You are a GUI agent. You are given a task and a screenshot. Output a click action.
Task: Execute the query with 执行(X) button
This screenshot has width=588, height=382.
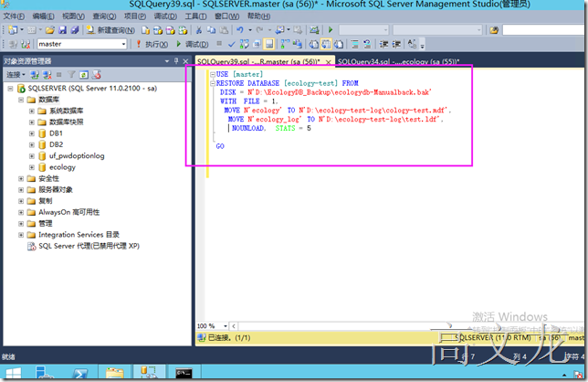(x=152, y=44)
